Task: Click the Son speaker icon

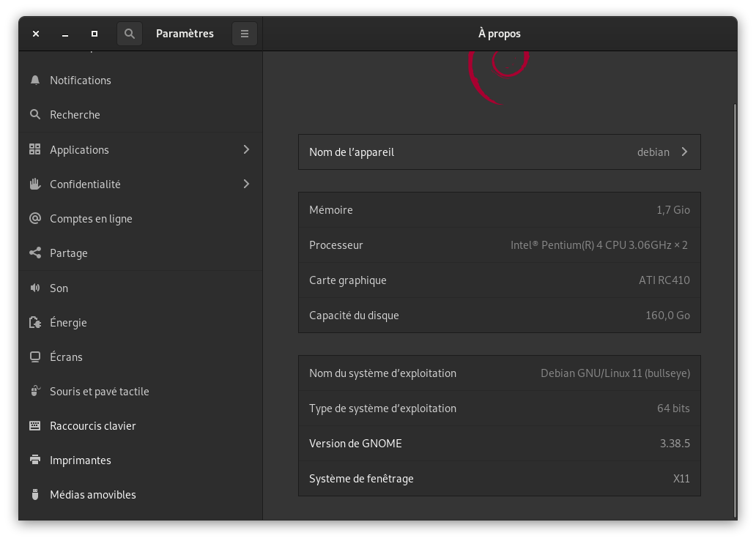Action: pyautogui.click(x=34, y=288)
